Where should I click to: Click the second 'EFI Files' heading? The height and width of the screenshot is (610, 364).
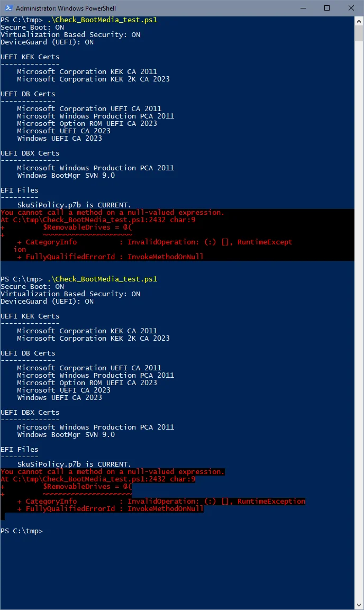[20, 450]
